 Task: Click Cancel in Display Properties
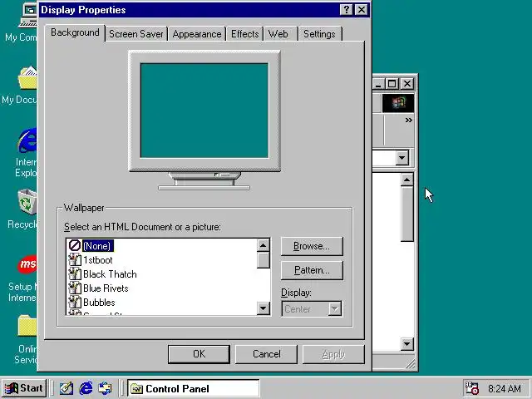[266, 354]
